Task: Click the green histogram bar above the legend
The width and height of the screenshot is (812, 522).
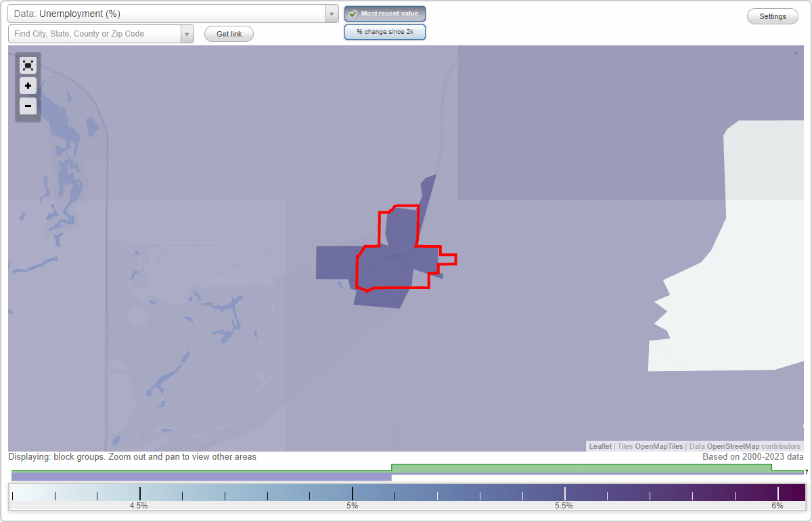Action: pos(581,468)
